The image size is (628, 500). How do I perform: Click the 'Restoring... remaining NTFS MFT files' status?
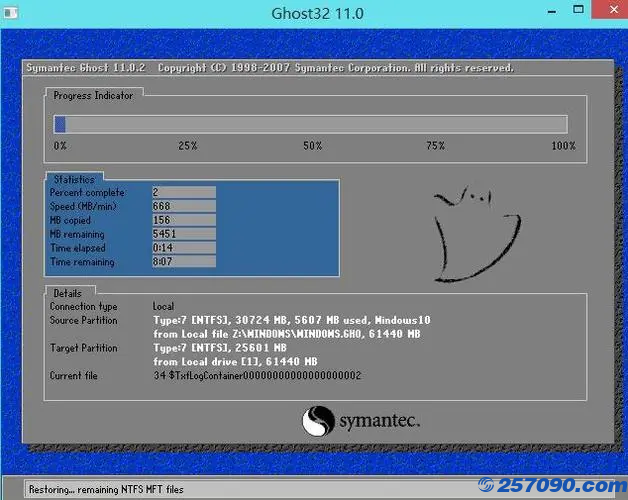(106, 489)
